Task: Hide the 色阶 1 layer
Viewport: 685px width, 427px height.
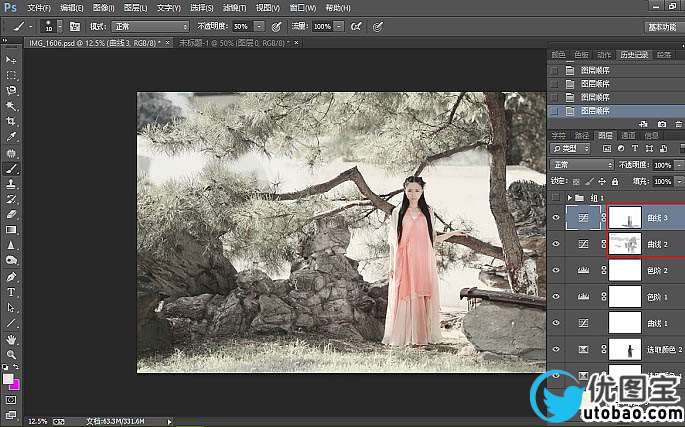Action: (556, 296)
